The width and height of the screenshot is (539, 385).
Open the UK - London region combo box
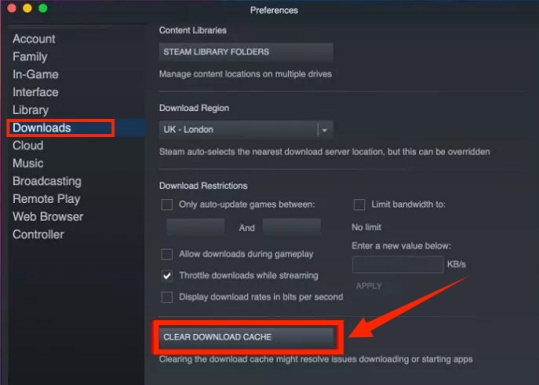246,130
